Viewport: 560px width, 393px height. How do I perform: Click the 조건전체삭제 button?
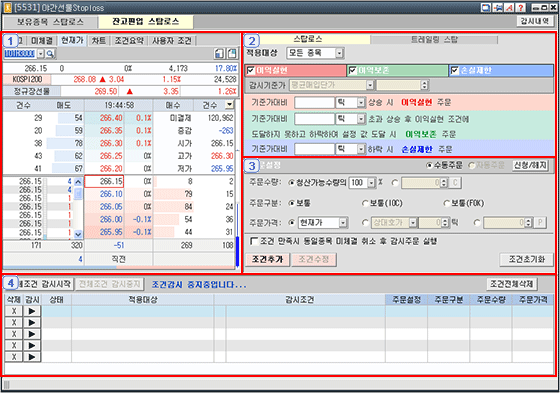(x=512, y=284)
